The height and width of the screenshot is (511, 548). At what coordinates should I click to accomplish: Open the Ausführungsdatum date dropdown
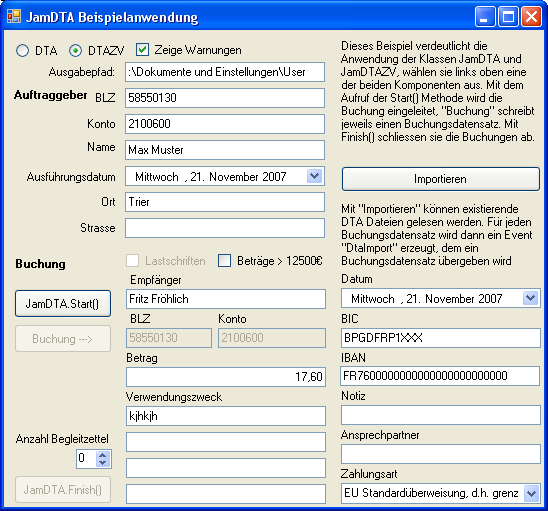point(315,176)
